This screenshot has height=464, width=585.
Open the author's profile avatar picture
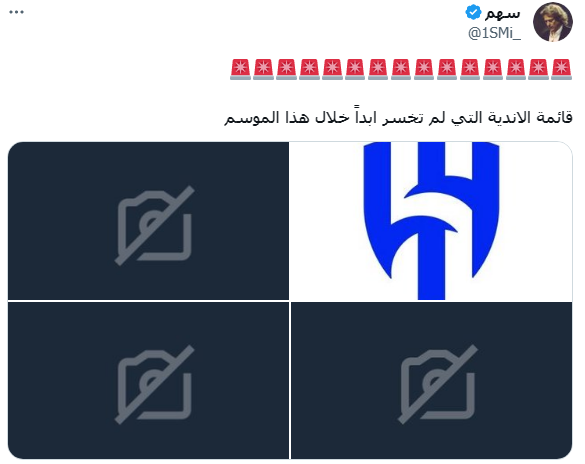[x=553, y=22]
